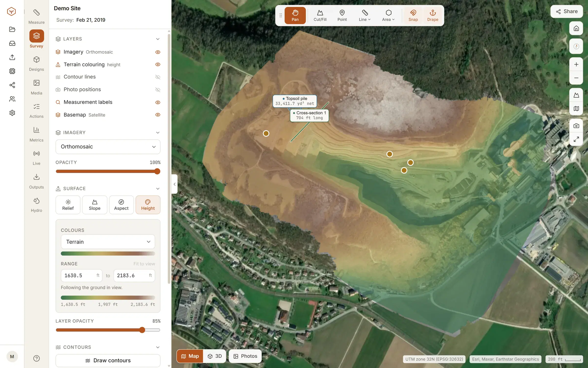
Task: Toggle the Snap option off
Action: [x=413, y=15]
